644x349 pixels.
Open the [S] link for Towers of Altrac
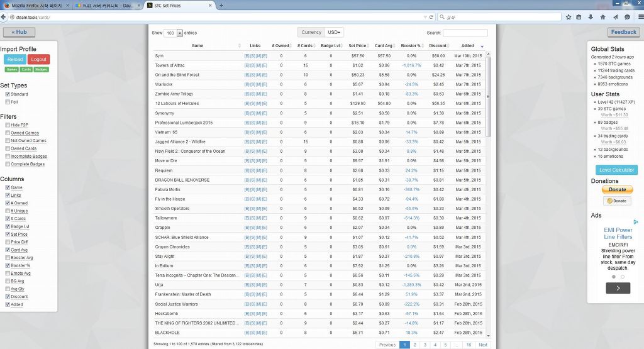click(253, 65)
